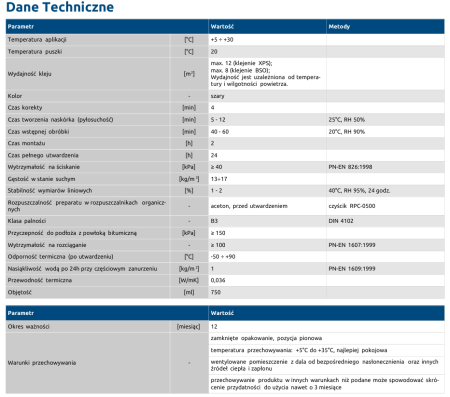
Task: Select the method '25°C, RH 50%'
Action: pyautogui.click(x=347, y=120)
